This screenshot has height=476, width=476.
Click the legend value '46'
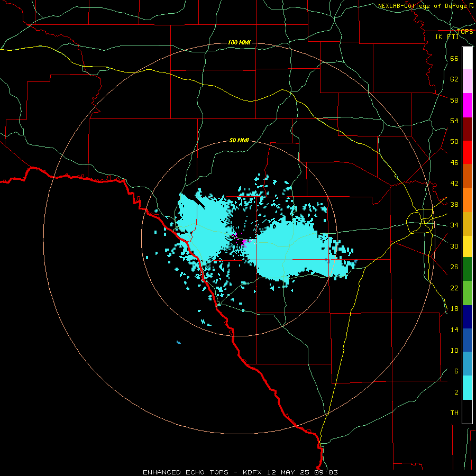454,163
